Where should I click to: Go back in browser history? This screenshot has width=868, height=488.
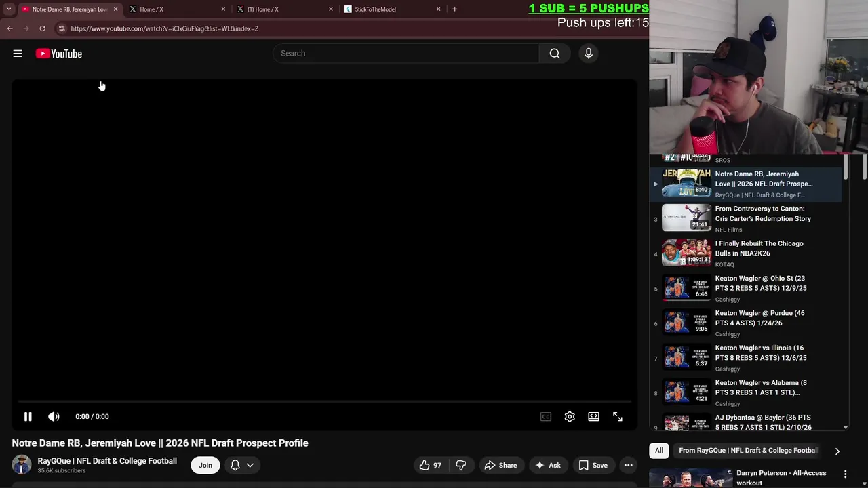(x=9, y=28)
